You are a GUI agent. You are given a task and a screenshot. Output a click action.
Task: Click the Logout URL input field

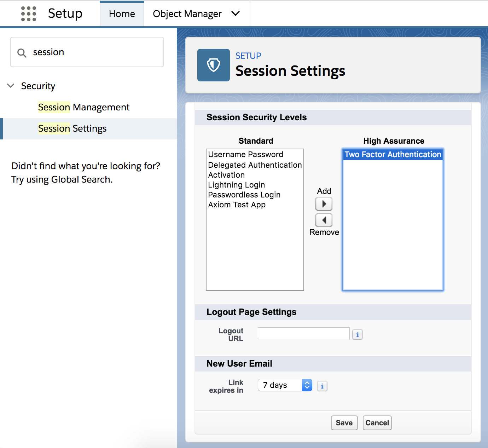[x=303, y=333]
